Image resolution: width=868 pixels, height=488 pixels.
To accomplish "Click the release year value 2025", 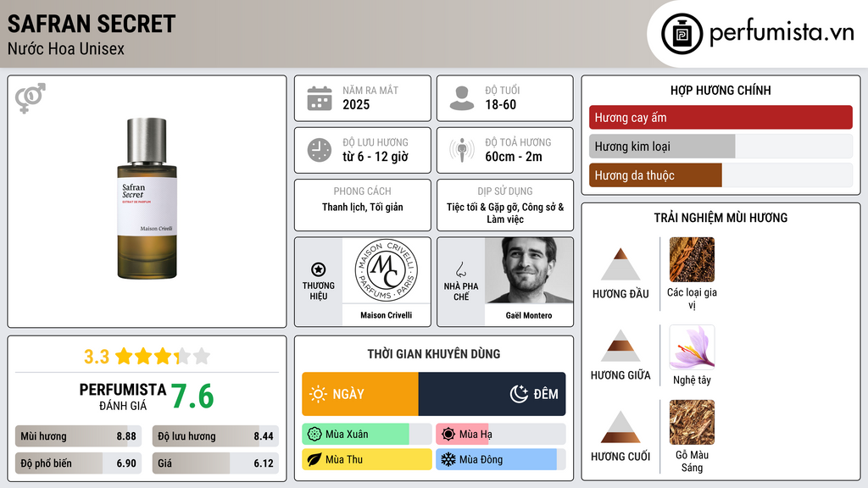I will [x=356, y=104].
